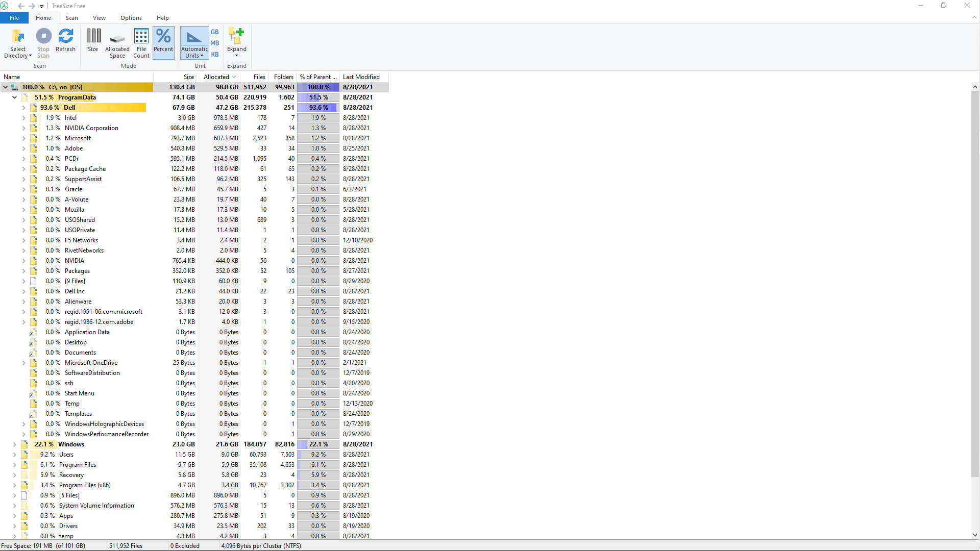The height and width of the screenshot is (551, 980).
Task: Switch to the Home tab
Action: click(43, 18)
